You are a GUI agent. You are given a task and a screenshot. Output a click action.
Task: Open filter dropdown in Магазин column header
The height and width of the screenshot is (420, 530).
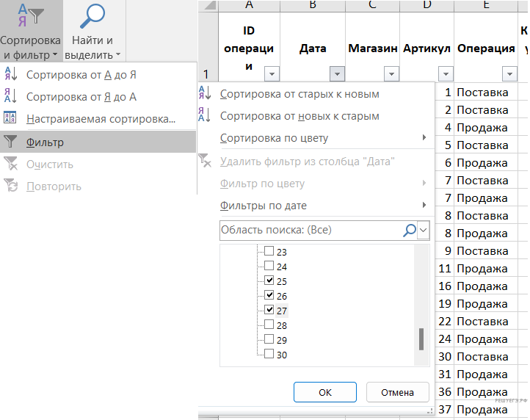click(x=391, y=73)
